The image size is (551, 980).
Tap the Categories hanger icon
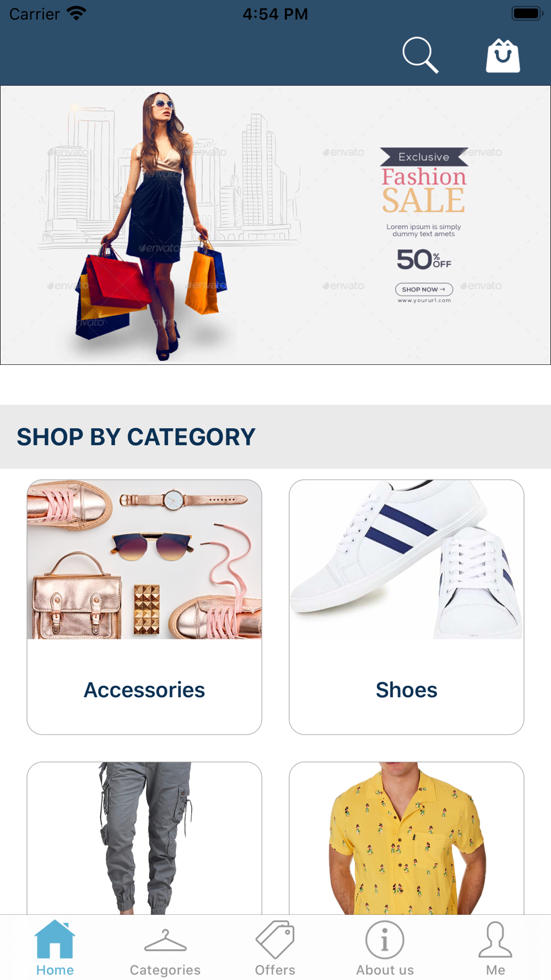[165, 940]
